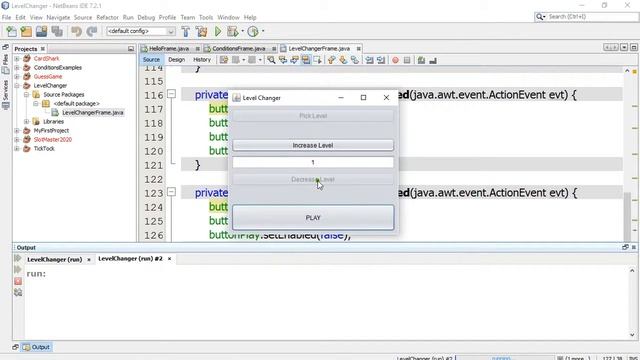This screenshot has width=640, height=360.
Task: Run the project with green play icon
Action: pyautogui.click(x=218, y=31)
